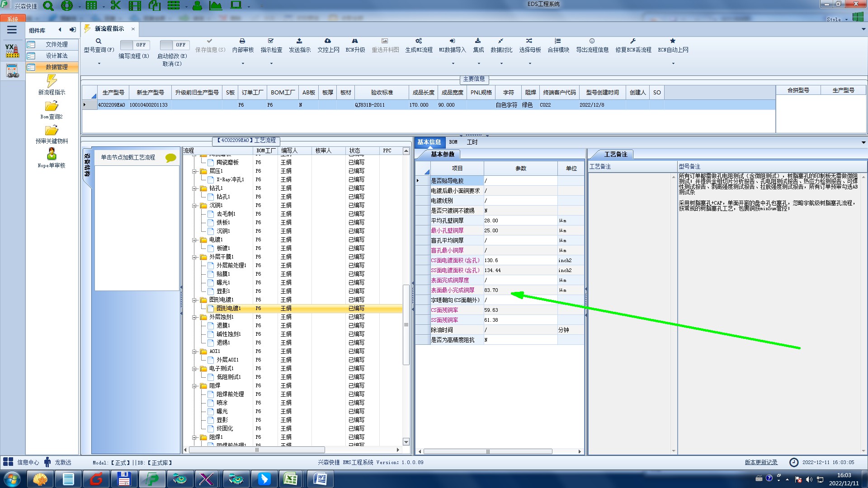868x488 pixels.
Task: Collapse the 阻焊 tree node
Action: [x=194, y=385]
